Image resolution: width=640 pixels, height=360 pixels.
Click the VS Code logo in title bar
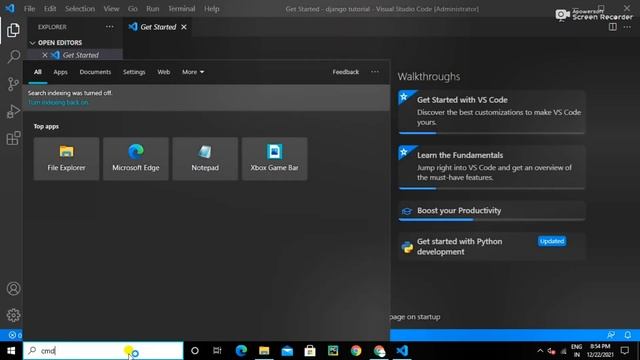[x=10, y=8]
